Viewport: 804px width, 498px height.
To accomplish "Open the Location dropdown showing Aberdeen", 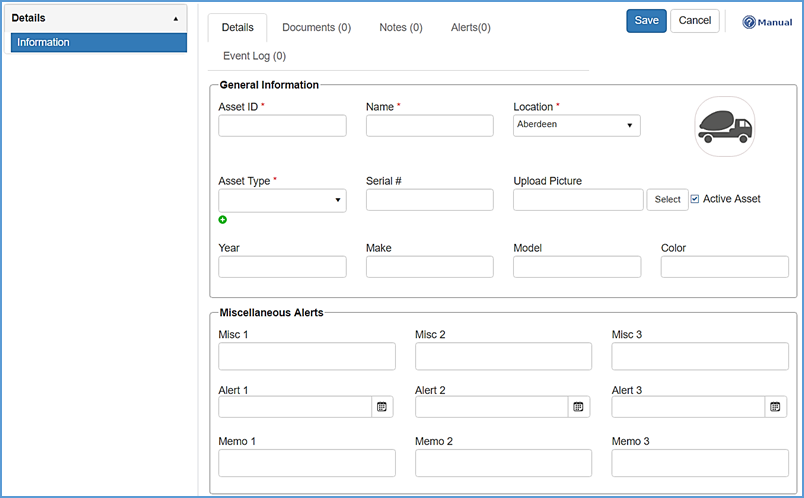I will click(576, 125).
